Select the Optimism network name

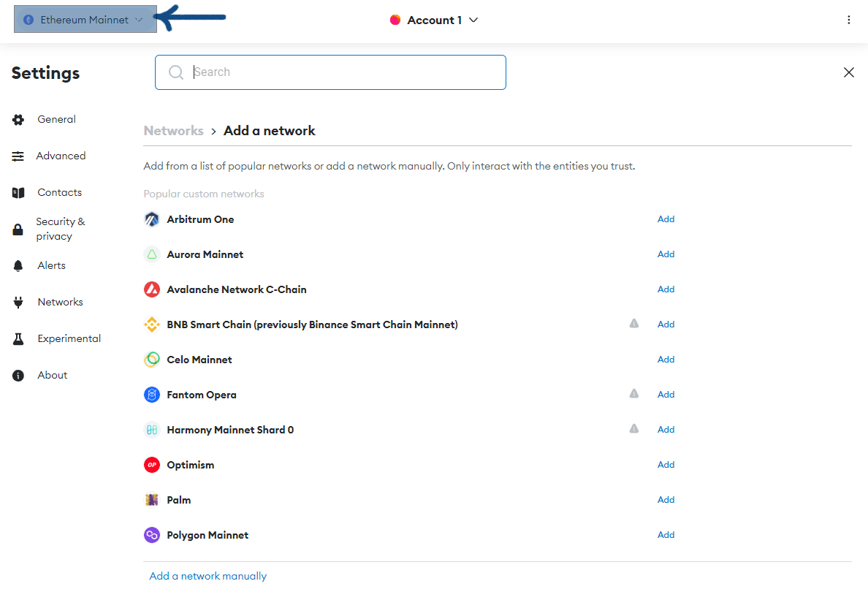191,465
